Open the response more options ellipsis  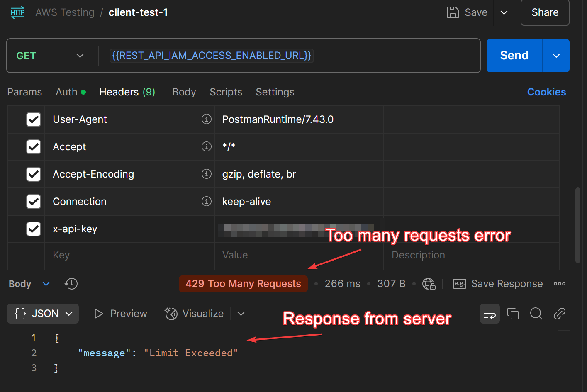click(x=559, y=284)
